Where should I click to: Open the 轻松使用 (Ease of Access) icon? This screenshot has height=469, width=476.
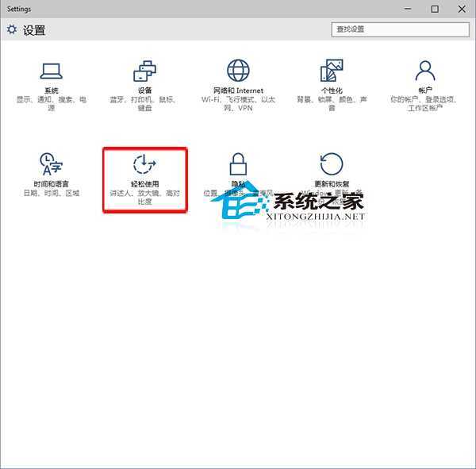pos(145,164)
